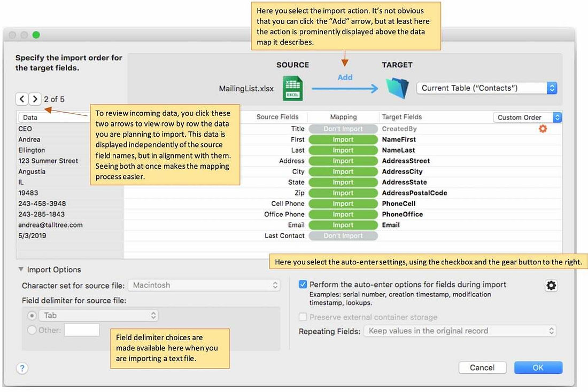
Task: Click the Cancel button
Action: [482, 367]
